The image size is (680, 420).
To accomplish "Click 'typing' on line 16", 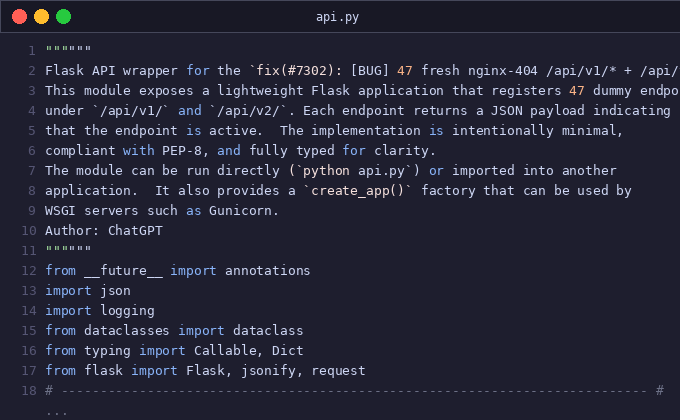I will click(x=108, y=351).
